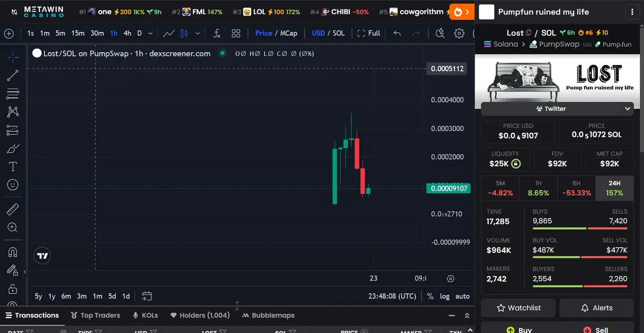Expand more time interval options
The image size is (644, 333).
150,33
